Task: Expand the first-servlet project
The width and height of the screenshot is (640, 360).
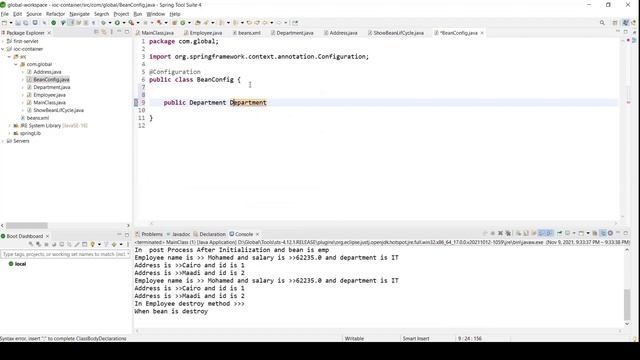Action: point(3,41)
